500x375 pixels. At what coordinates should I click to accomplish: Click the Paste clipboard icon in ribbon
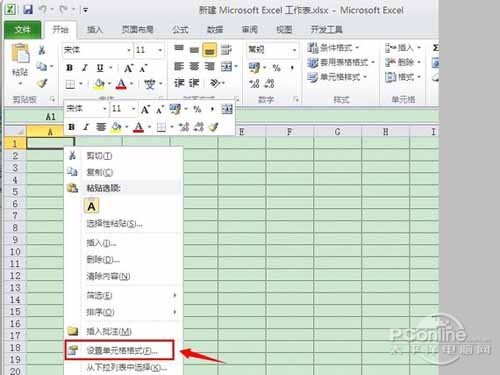click(20, 53)
